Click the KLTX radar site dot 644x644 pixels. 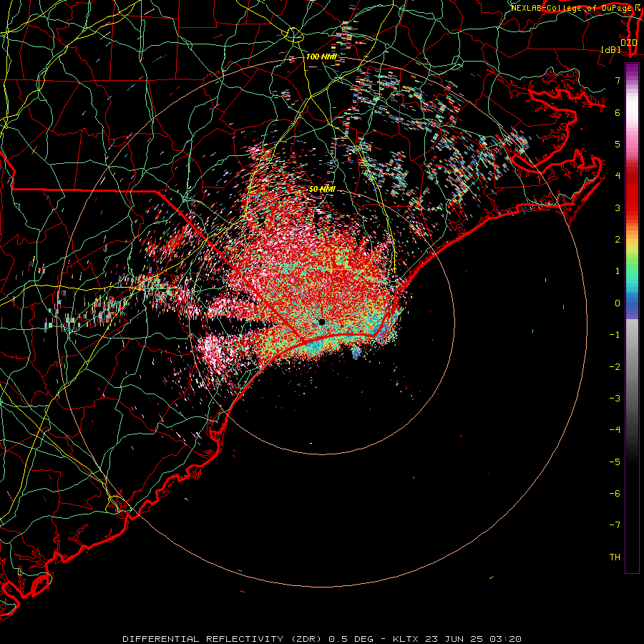point(322,322)
